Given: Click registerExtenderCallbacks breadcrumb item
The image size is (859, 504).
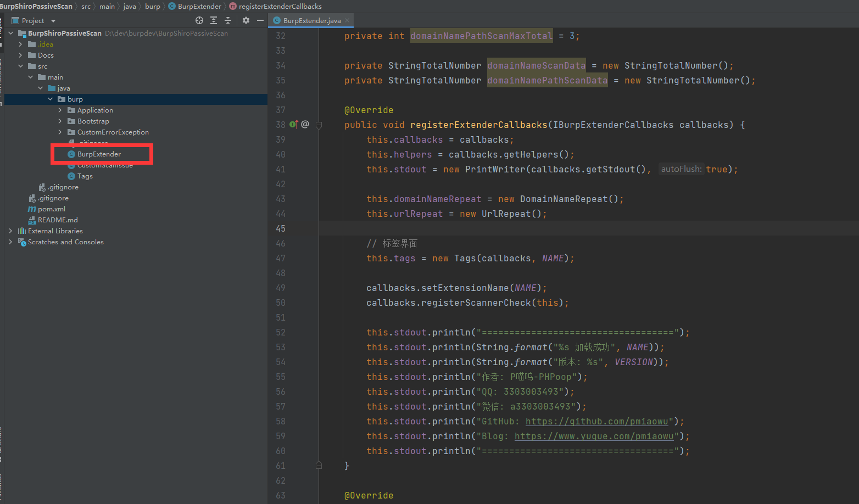Looking at the screenshot, I should point(280,6).
